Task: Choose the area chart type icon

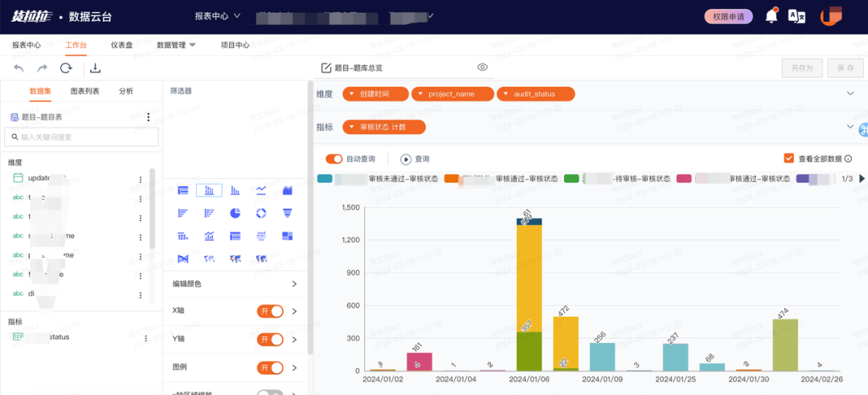Action: pos(287,190)
